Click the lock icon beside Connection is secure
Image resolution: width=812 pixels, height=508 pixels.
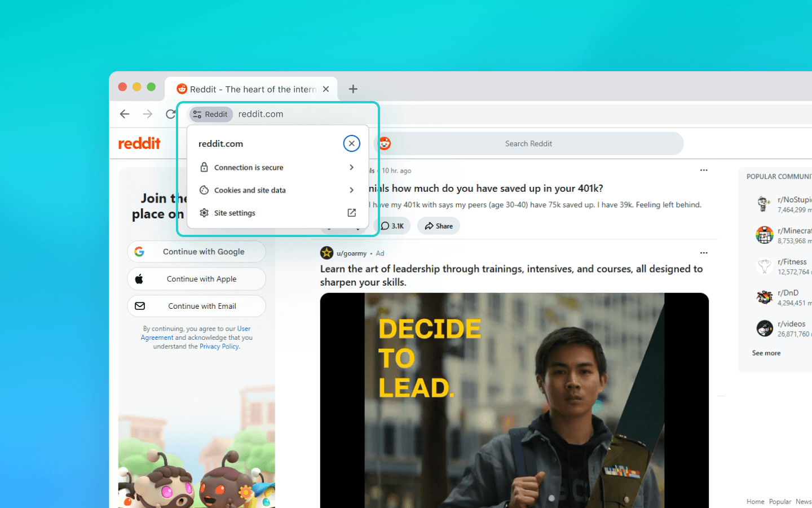click(204, 167)
